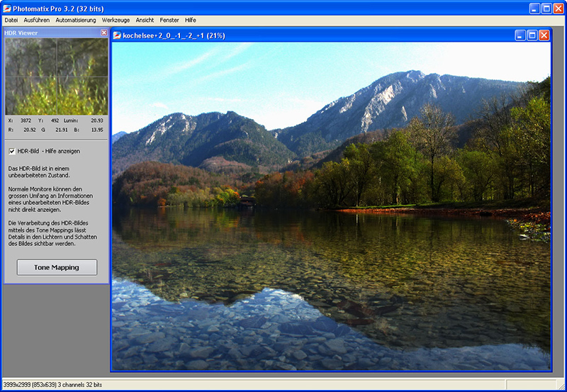This screenshot has height=392, width=567.
Task: Click the kochelsee lake photo in image window
Action: coord(331,206)
